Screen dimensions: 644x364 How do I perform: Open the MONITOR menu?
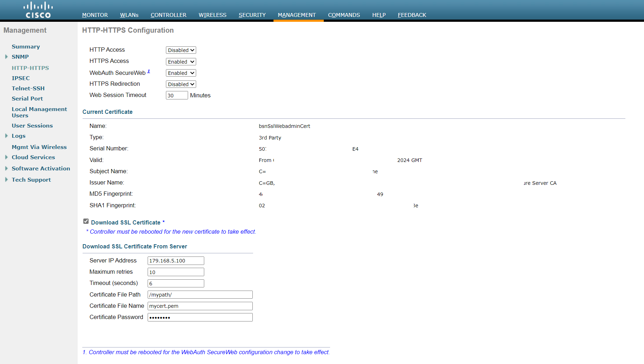[x=95, y=15]
